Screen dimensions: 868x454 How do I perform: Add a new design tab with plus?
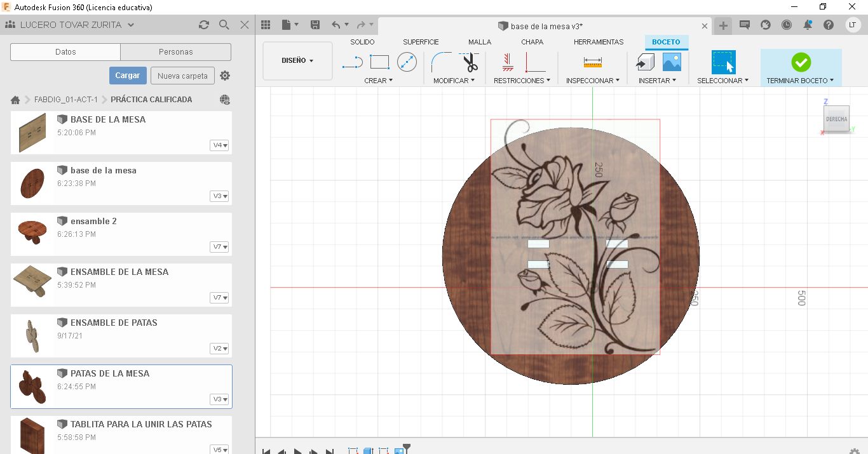(723, 25)
